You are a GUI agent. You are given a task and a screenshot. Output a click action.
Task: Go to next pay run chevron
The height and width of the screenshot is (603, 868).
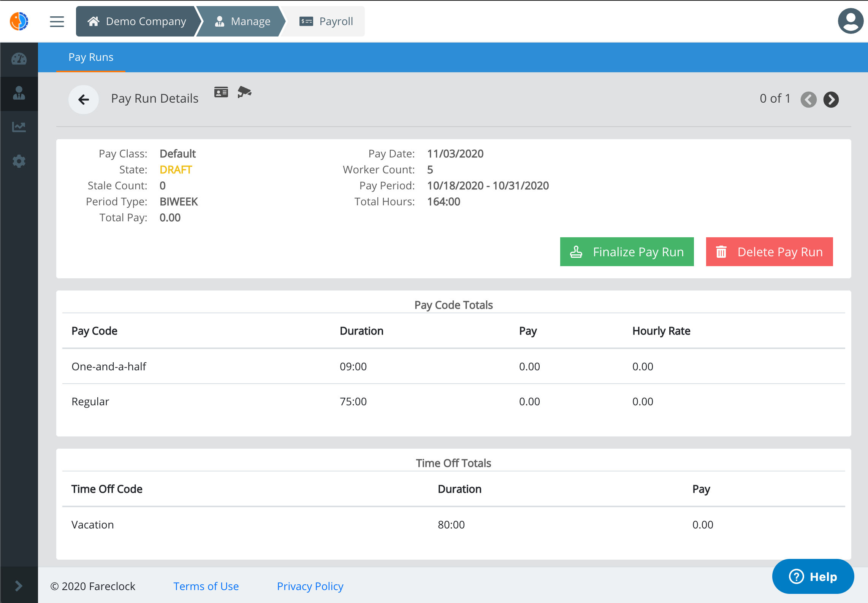(x=831, y=100)
